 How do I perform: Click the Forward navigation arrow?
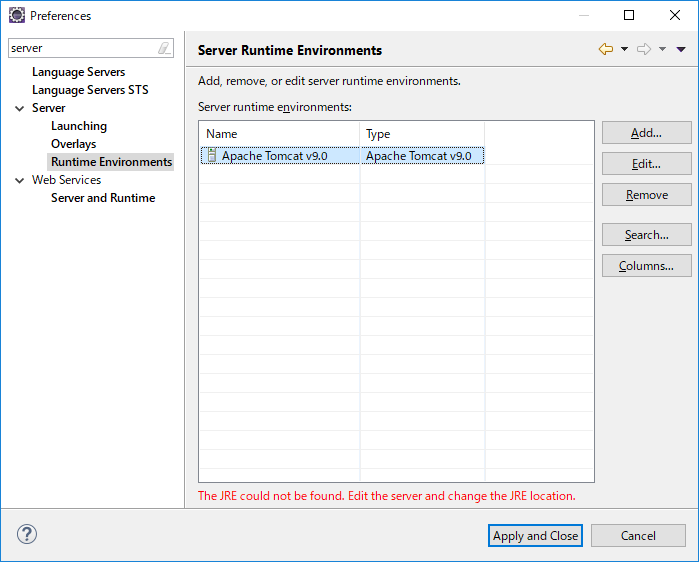tap(644, 49)
